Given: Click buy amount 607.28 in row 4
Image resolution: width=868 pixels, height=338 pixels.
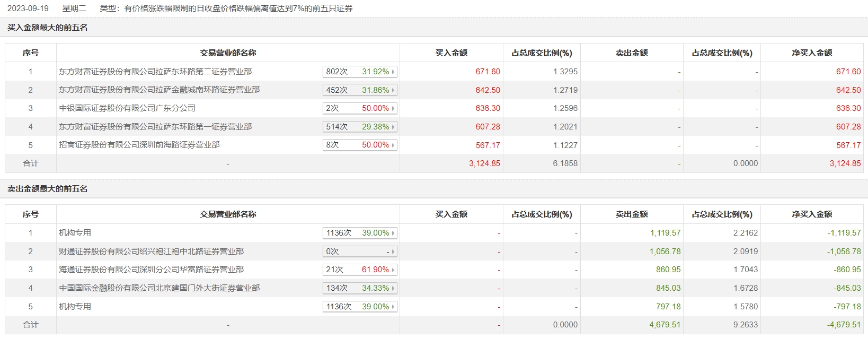Looking at the screenshot, I should tap(488, 127).
